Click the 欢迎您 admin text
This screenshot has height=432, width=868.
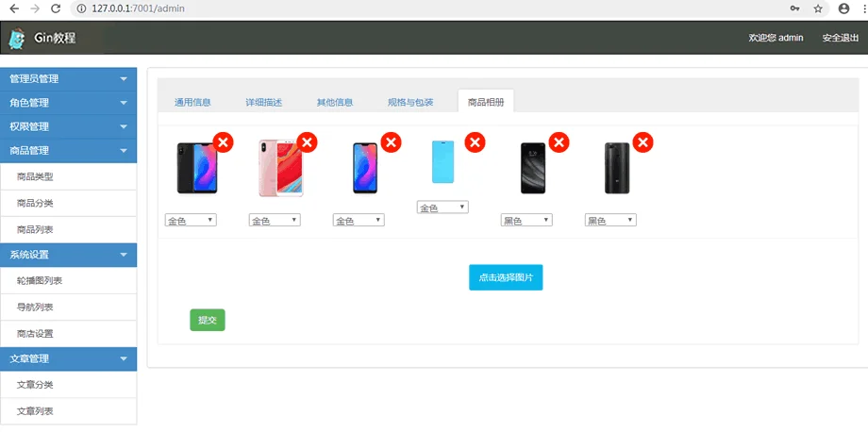[776, 38]
